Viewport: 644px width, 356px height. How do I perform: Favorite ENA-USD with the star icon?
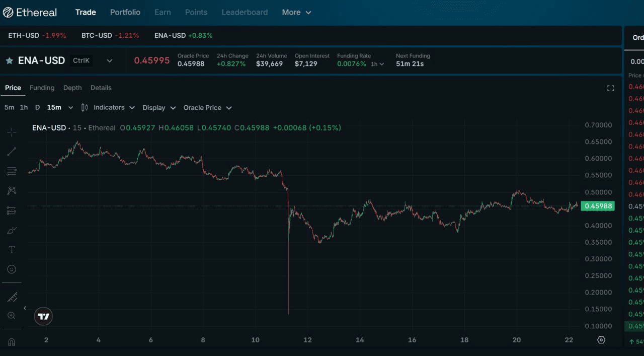(9, 61)
